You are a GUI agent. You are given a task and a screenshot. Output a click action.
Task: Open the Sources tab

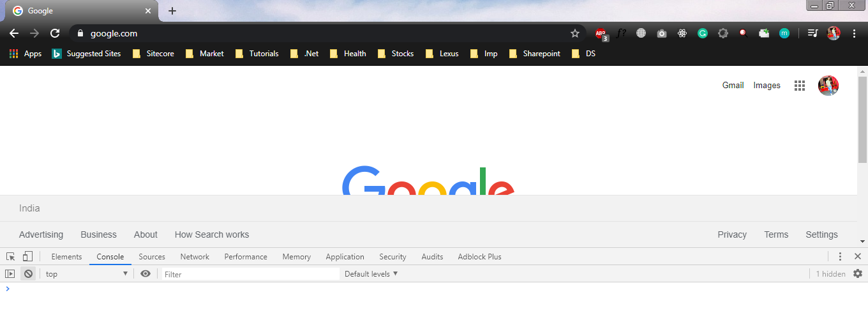(x=152, y=257)
